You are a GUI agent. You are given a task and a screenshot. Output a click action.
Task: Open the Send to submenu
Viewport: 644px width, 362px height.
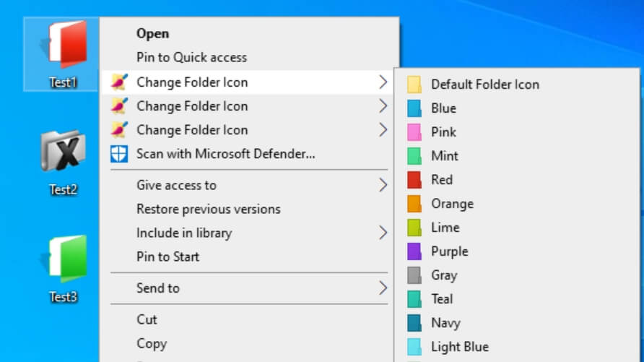pos(158,288)
